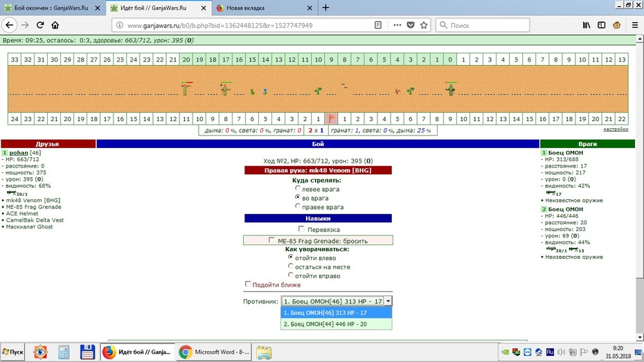Toggle reader view icon in address bar
Screen dimensions: 644x362
click(378, 25)
